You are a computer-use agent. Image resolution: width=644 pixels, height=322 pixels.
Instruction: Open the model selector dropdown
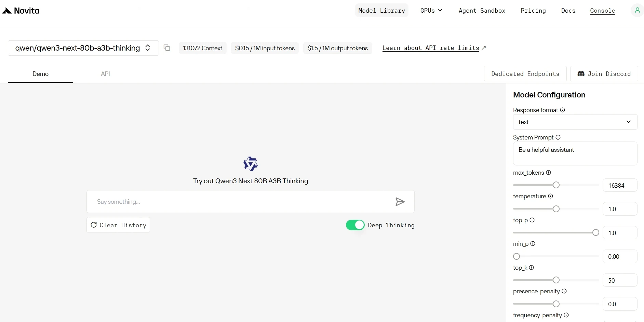[83, 48]
